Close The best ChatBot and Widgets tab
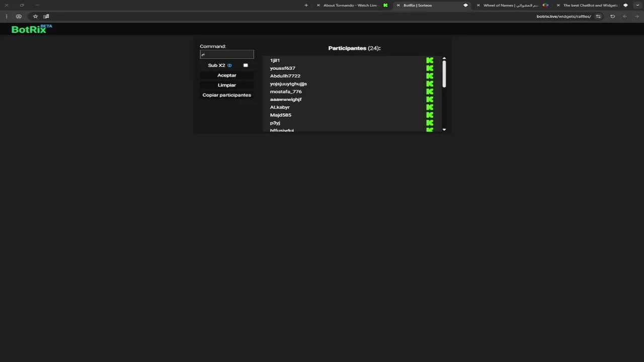The width and height of the screenshot is (644, 362). 558,5
